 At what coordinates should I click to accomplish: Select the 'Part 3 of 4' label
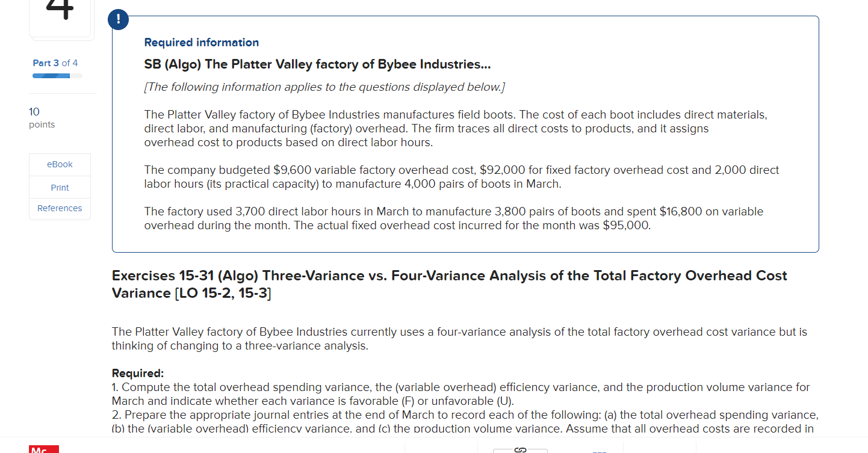click(55, 63)
